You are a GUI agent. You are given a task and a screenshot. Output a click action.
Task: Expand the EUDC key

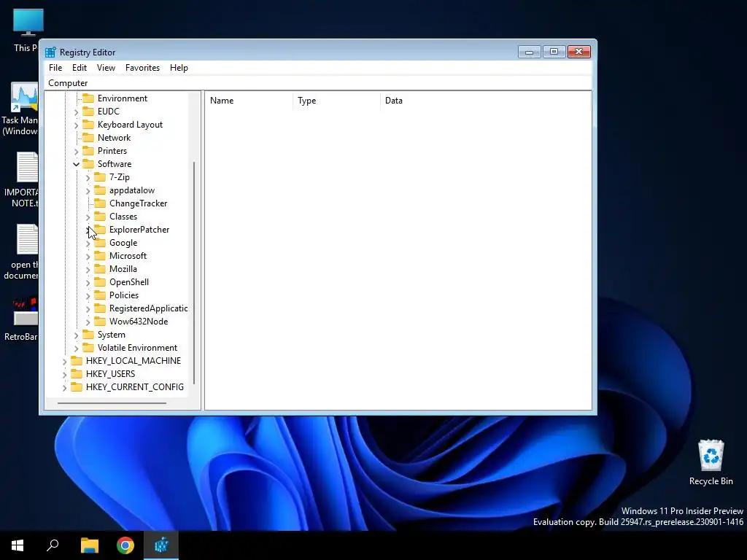(76, 112)
